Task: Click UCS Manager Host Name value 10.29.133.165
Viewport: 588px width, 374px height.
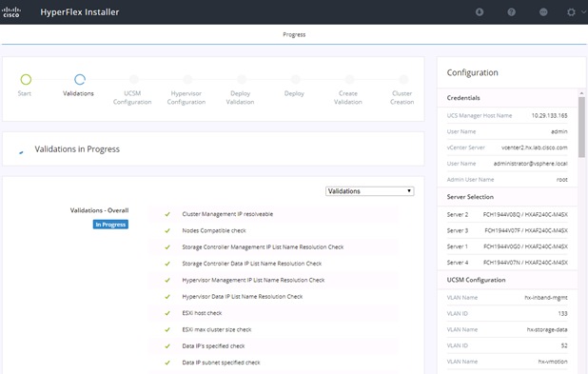Action: [549, 115]
